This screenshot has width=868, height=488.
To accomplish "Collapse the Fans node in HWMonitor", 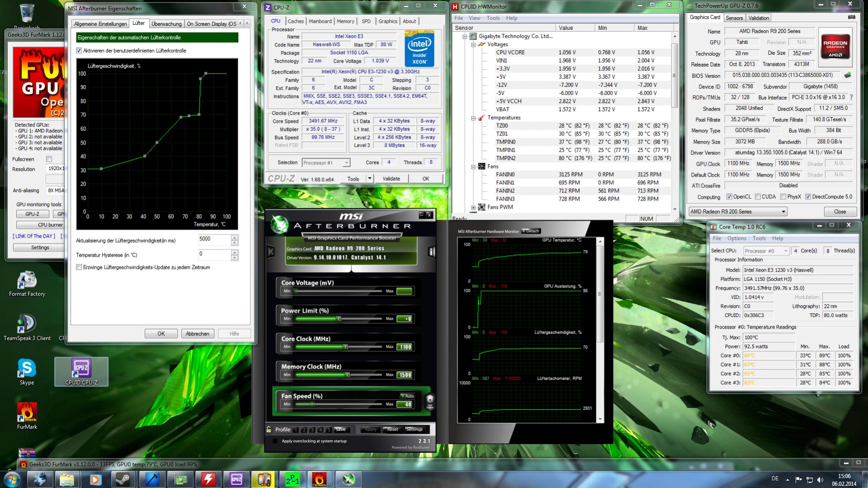I will (x=473, y=167).
